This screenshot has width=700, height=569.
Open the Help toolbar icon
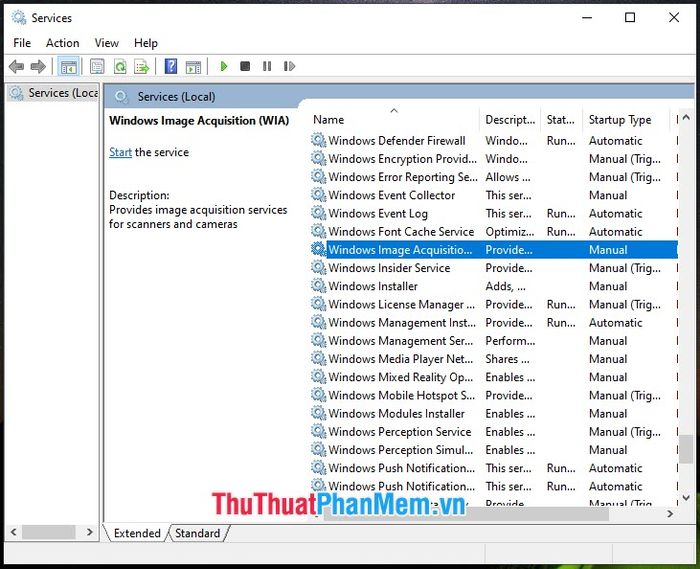[x=171, y=66]
